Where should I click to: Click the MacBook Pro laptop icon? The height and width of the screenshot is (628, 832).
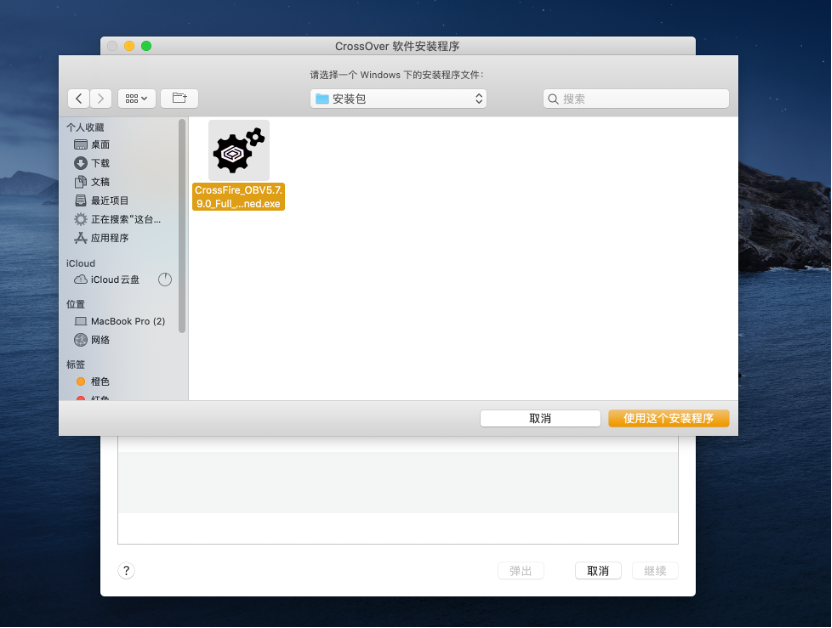[x=81, y=321]
